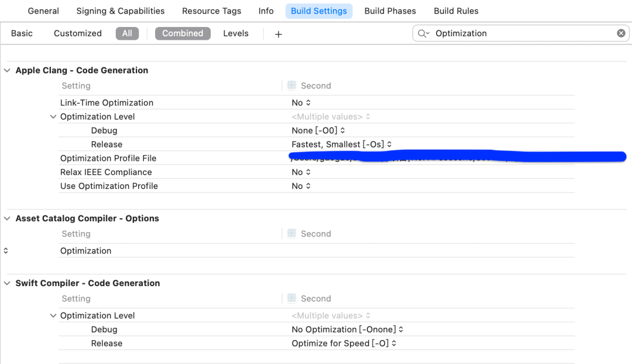
Task: Click Second target icon under Swift Compiler
Action: (x=291, y=298)
